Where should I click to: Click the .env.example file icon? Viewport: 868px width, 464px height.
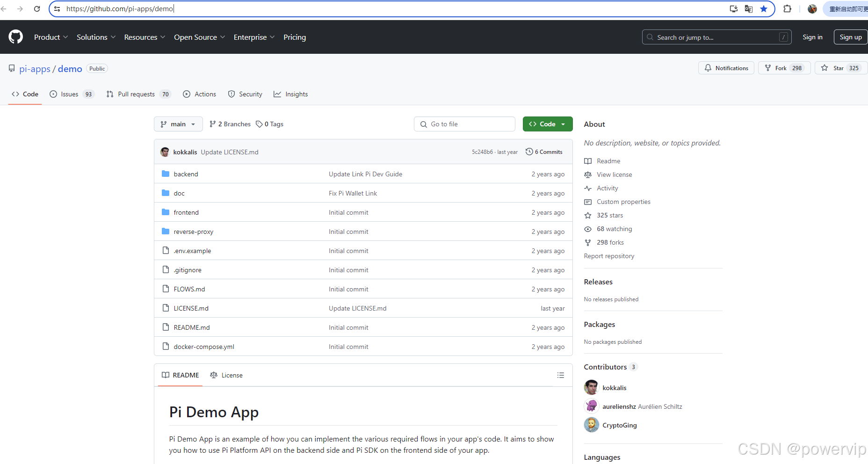coord(166,250)
